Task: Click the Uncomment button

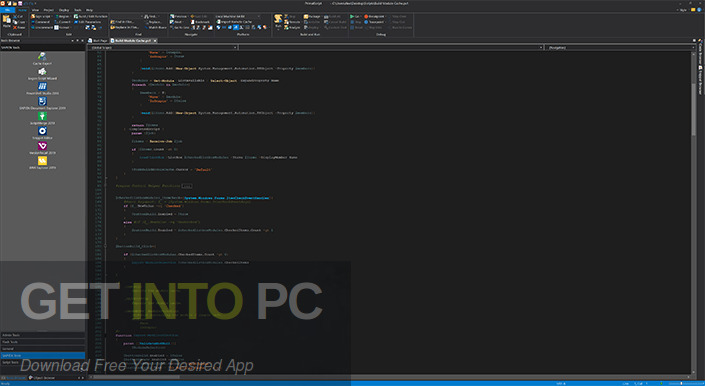Action: click(x=42, y=27)
